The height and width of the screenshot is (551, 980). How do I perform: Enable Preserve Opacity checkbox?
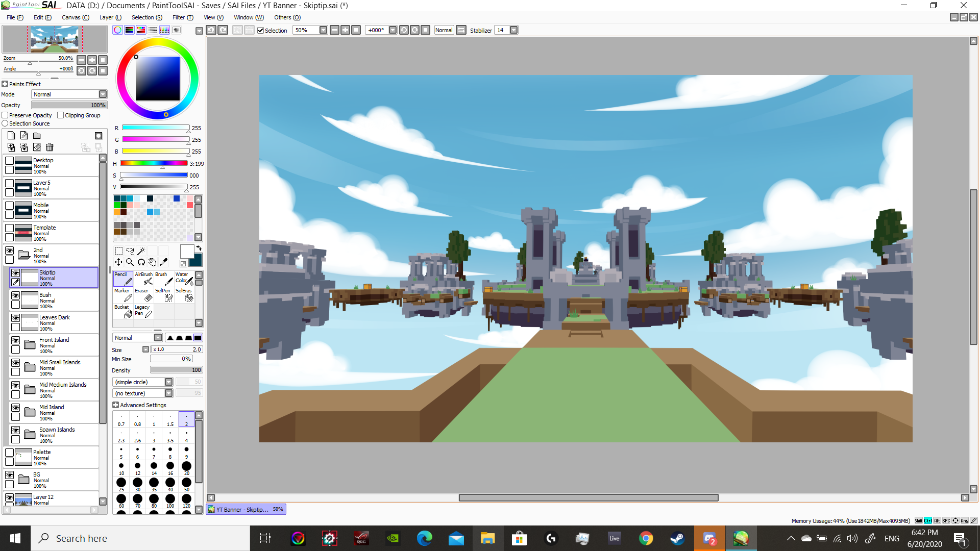[x=5, y=115]
